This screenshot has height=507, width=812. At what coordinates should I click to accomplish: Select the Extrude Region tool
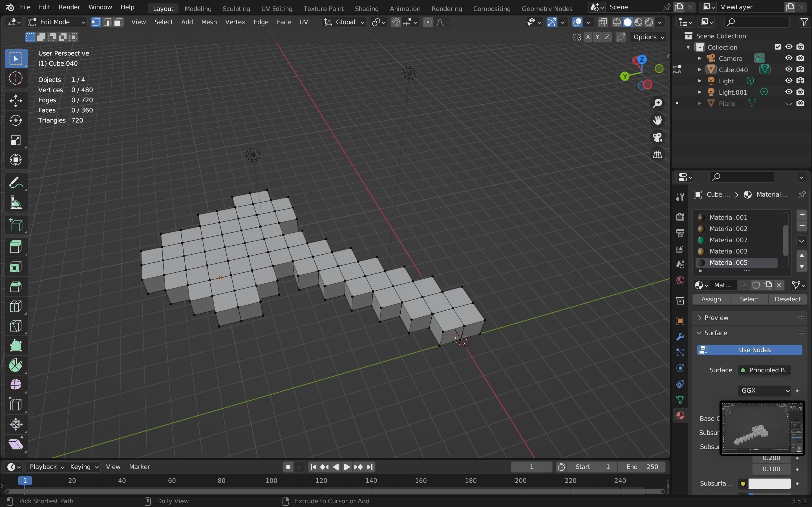click(16, 247)
